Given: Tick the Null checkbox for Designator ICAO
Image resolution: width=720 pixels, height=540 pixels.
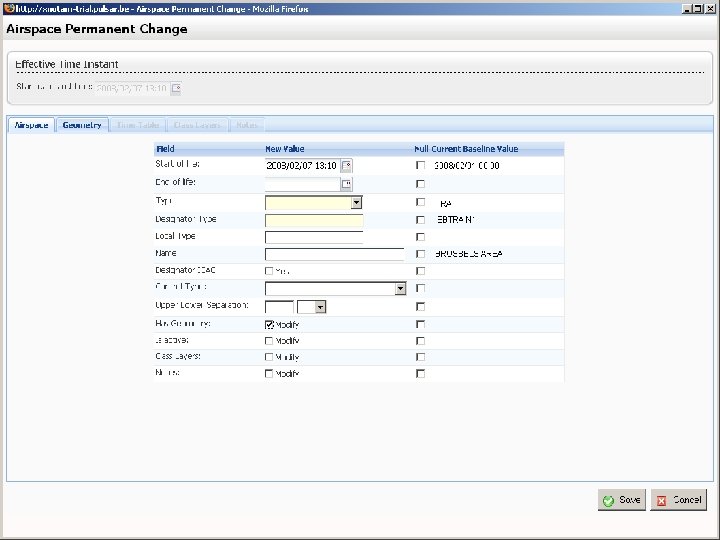Looking at the screenshot, I should 420,271.
